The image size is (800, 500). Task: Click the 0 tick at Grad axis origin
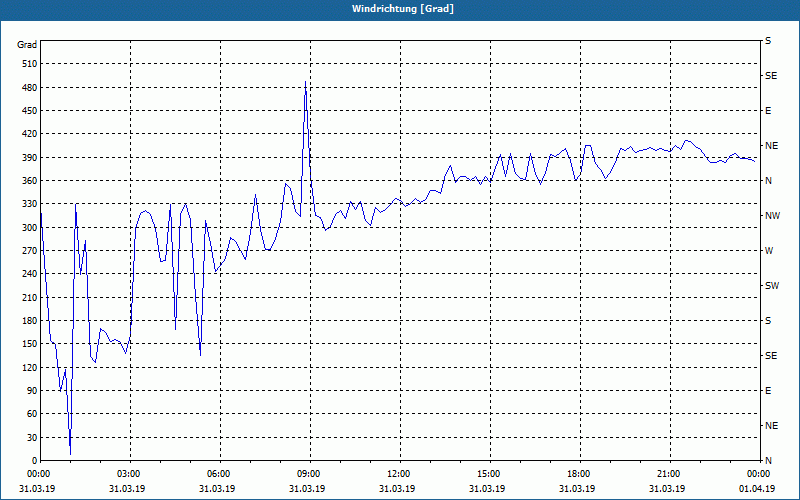pyautogui.click(x=35, y=461)
